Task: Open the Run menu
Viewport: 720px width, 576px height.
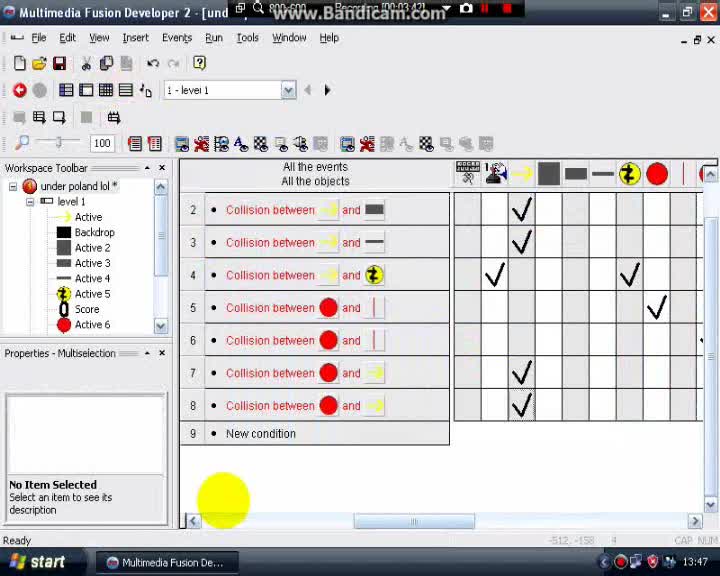Action: tap(214, 38)
